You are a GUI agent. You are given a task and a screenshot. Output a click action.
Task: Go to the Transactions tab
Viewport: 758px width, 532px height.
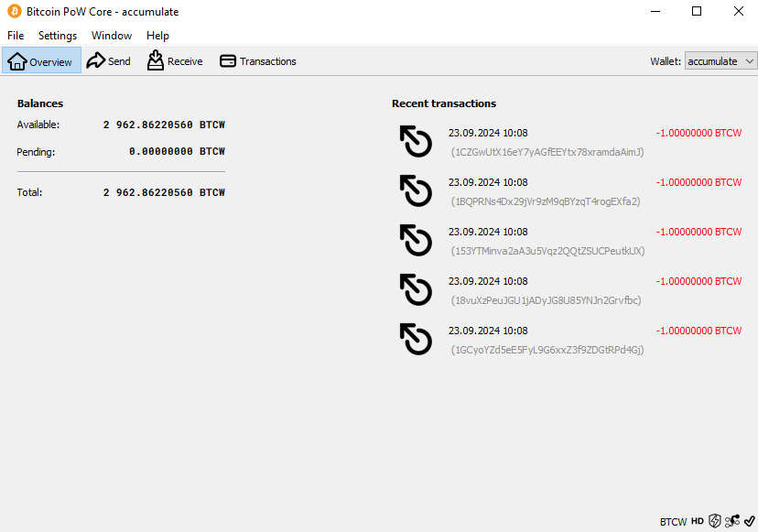point(257,61)
